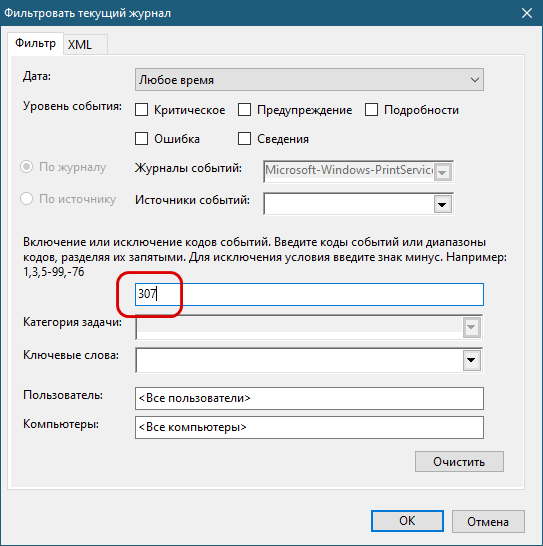The width and height of the screenshot is (543, 546).
Task: Open the Дата time range dropdown
Action: [x=309, y=80]
